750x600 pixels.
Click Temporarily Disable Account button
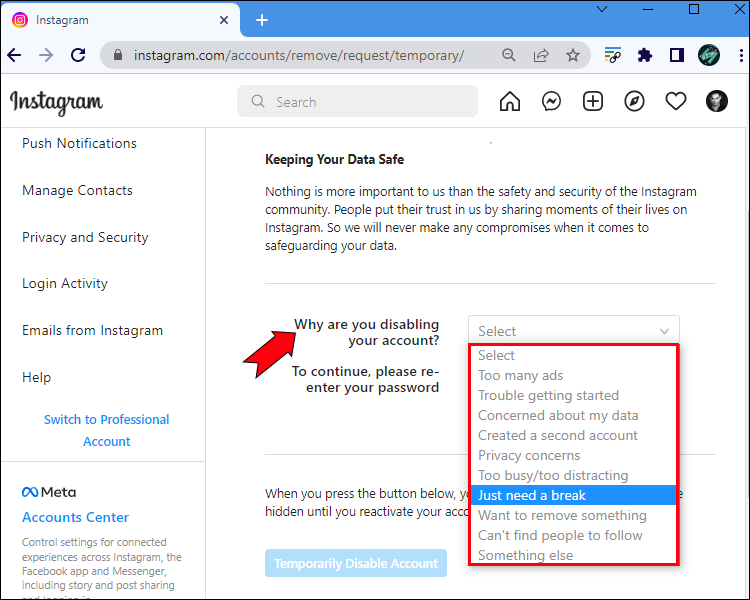pyautogui.click(x=356, y=563)
